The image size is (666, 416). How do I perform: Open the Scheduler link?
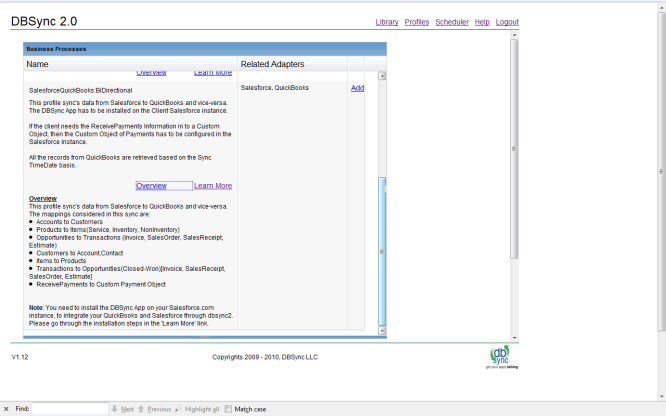click(x=452, y=22)
